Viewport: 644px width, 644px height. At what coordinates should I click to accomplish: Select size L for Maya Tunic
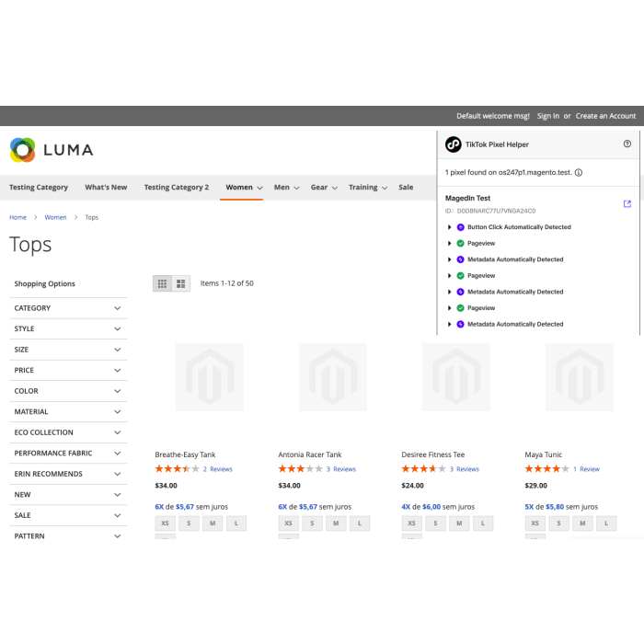(606, 523)
